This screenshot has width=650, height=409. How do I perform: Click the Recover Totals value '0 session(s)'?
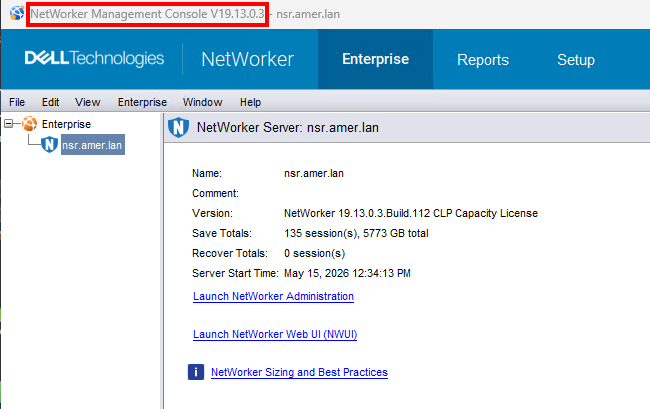(x=315, y=253)
